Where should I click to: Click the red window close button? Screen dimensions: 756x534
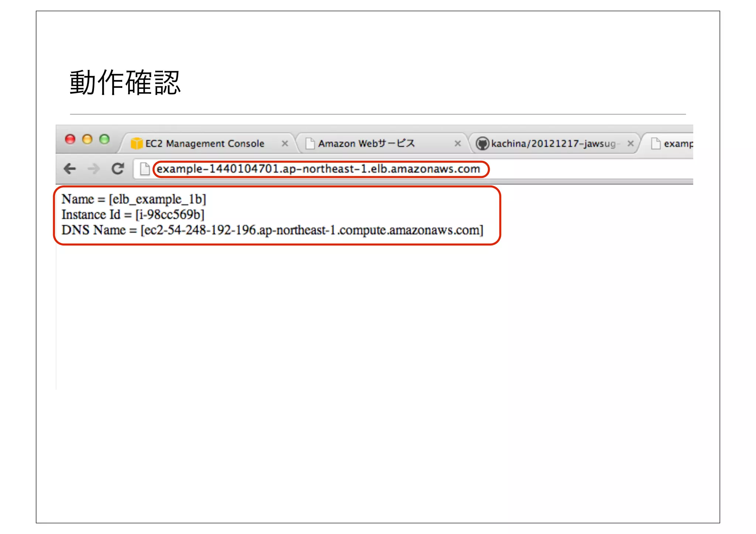70,139
